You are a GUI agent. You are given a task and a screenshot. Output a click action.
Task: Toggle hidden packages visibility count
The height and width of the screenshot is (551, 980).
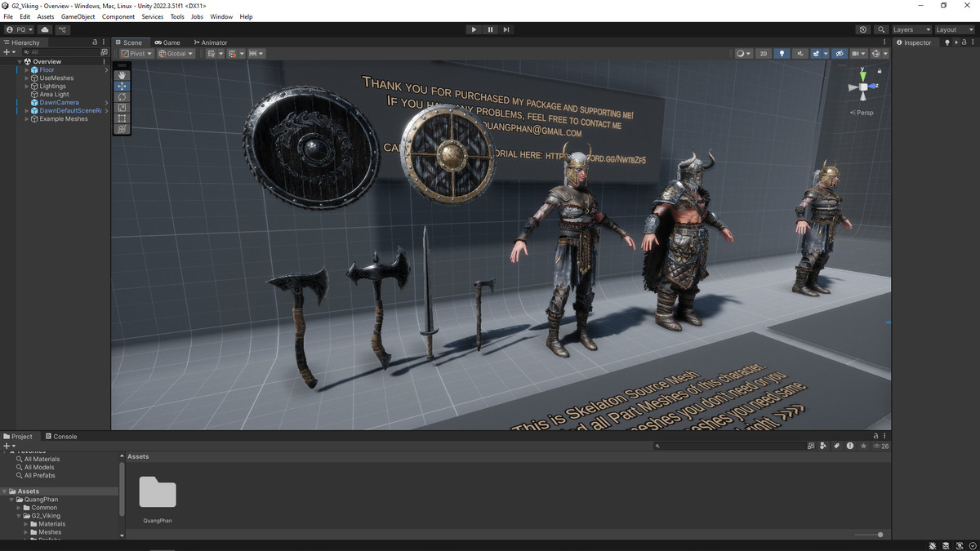(881, 446)
